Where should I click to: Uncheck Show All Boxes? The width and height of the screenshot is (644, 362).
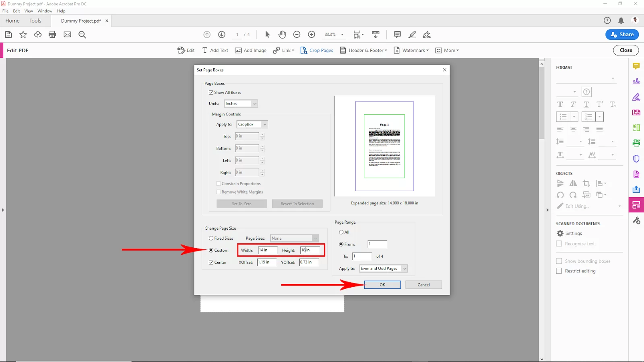point(211,93)
